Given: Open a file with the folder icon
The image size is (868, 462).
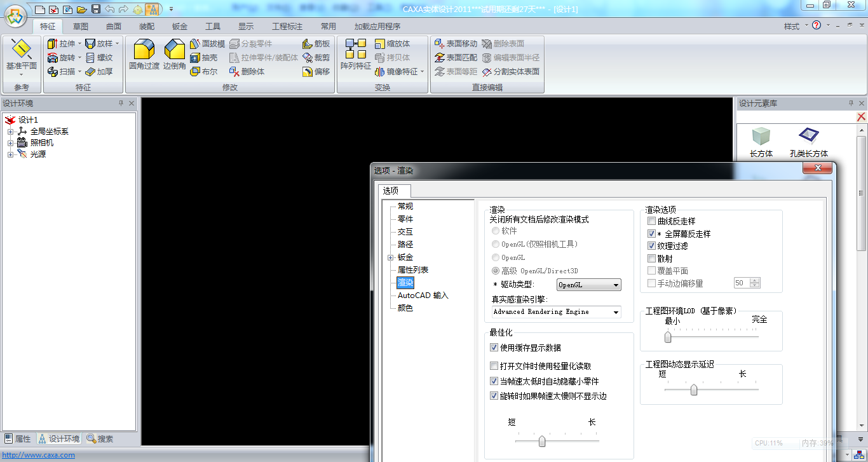Looking at the screenshot, I should point(81,9).
